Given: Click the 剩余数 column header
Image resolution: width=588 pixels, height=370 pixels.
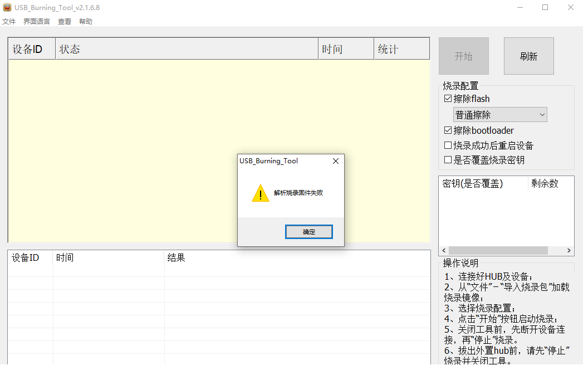Looking at the screenshot, I should (551, 183).
